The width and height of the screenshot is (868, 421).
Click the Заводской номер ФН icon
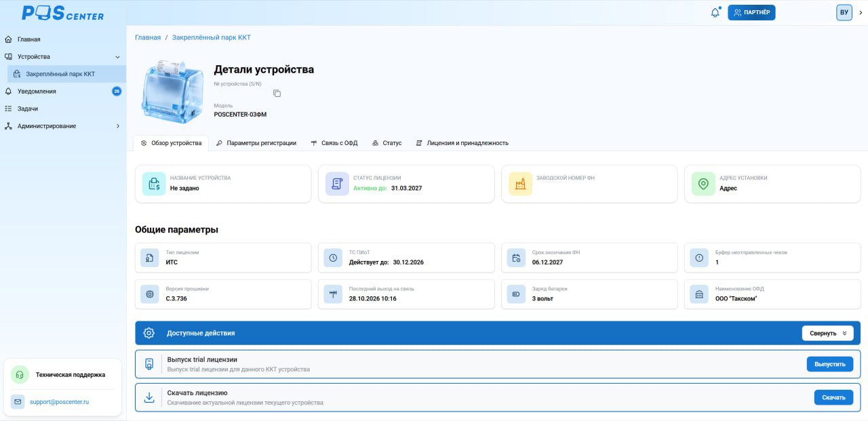[520, 184]
